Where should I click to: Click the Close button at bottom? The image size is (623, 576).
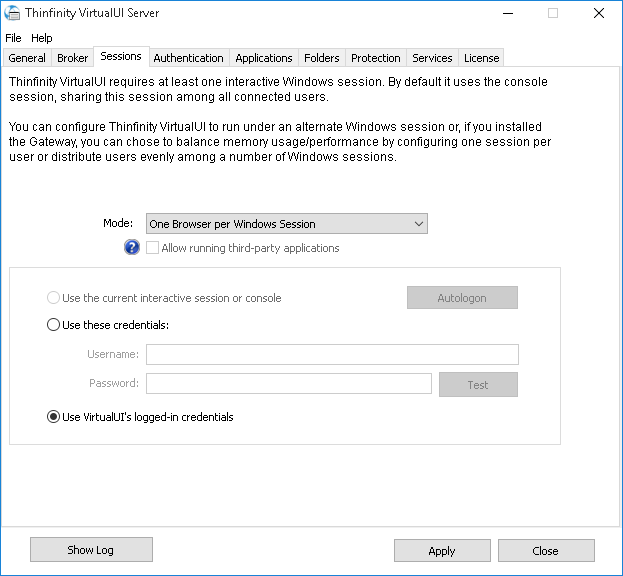(x=546, y=551)
